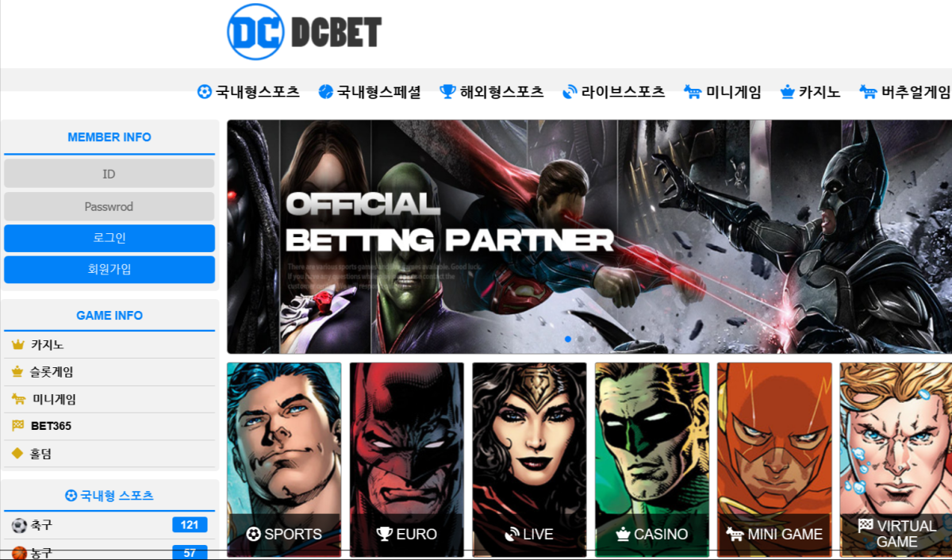Select 슬롯게임 in Game Info list
The width and height of the screenshot is (952, 560).
pos(109,372)
